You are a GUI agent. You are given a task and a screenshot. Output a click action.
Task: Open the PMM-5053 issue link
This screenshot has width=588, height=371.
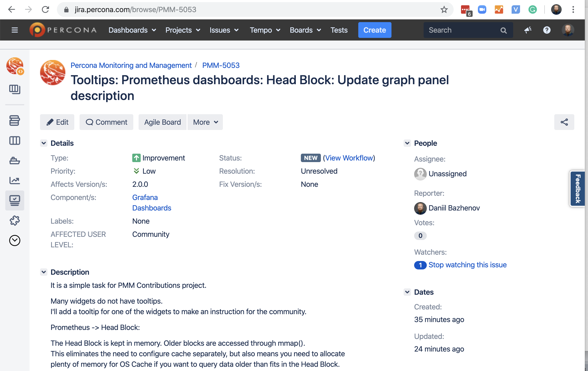tap(221, 65)
